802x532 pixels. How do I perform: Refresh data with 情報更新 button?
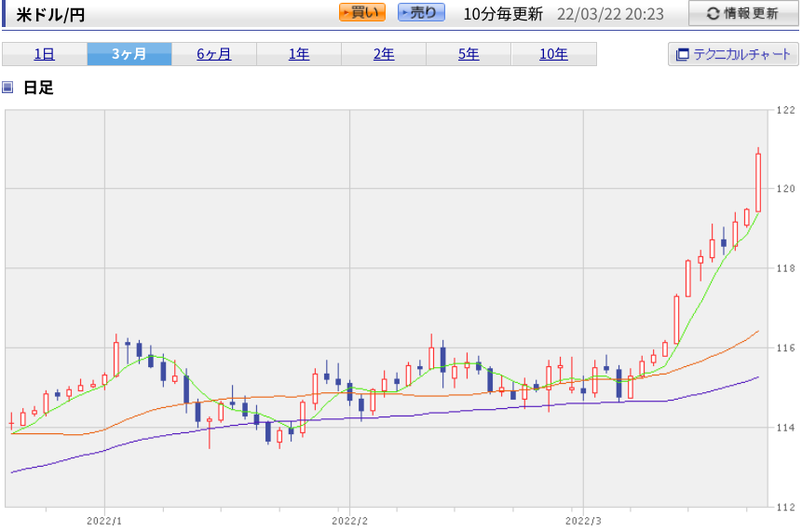coord(742,13)
